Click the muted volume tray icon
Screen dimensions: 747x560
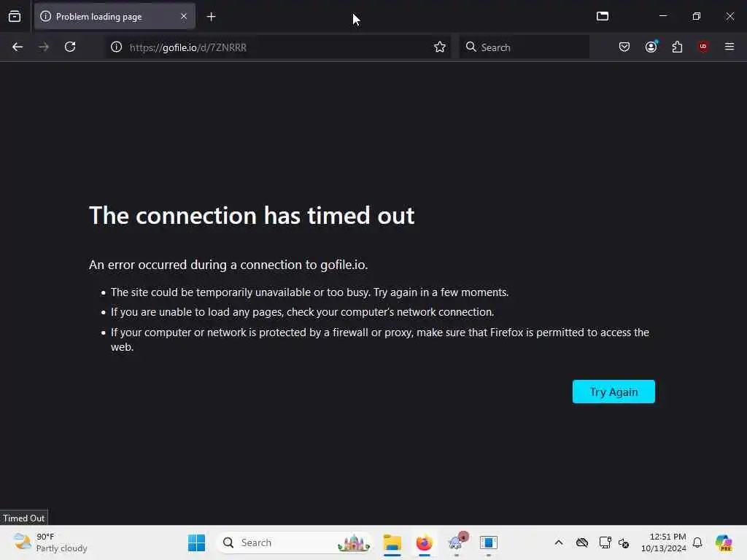(624, 542)
